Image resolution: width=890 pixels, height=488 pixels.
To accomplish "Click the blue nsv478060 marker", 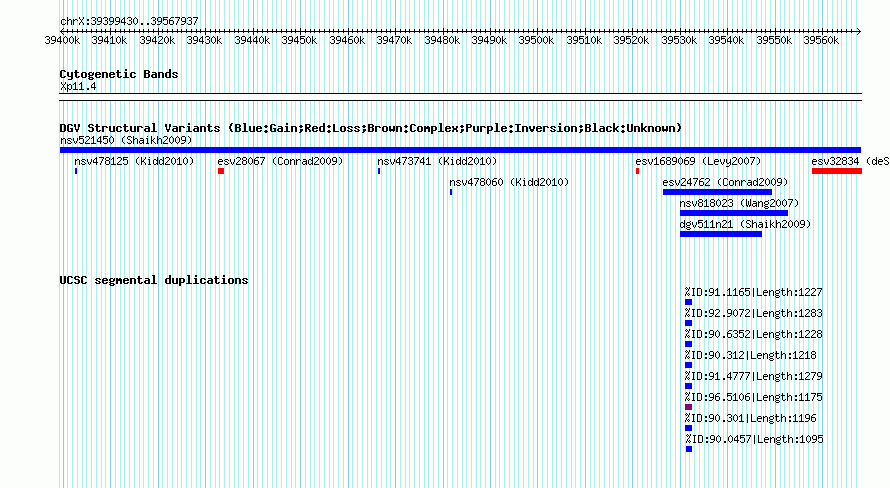I will [x=451, y=192].
